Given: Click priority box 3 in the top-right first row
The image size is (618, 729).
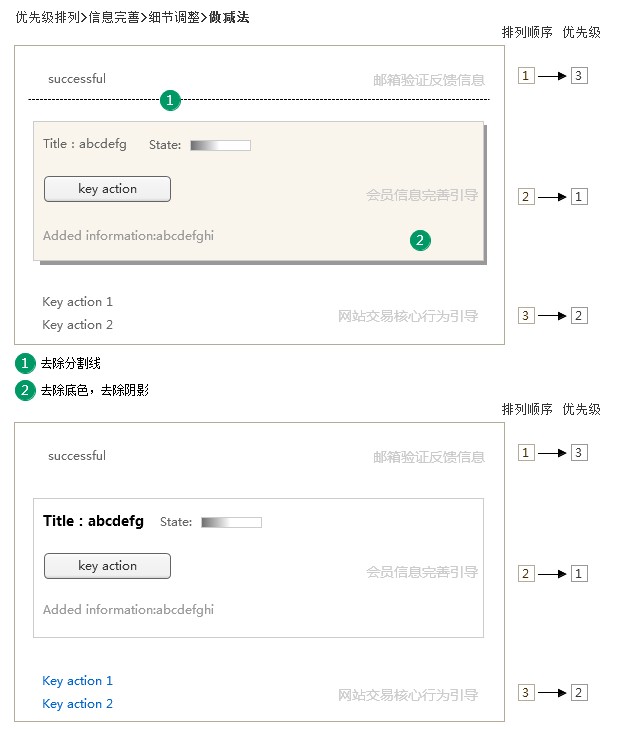Looking at the screenshot, I should [x=579, y=76].
